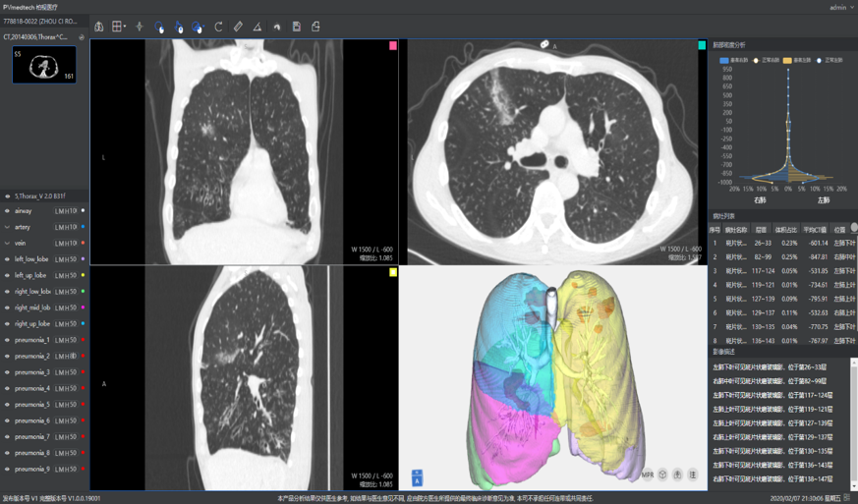Image resolution: width=858 pixels, height=504 pixels.
Task: Toggle visibility eye for airway
Action: point(7,210)
